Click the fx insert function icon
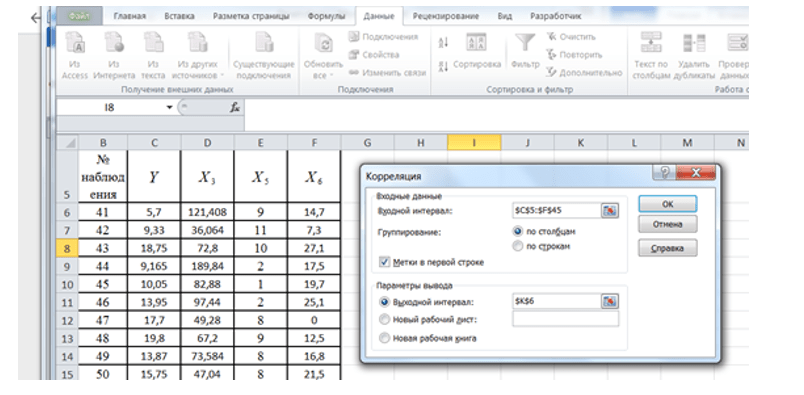804x395 pixels. pyautogui.click(x=235, y=108)
